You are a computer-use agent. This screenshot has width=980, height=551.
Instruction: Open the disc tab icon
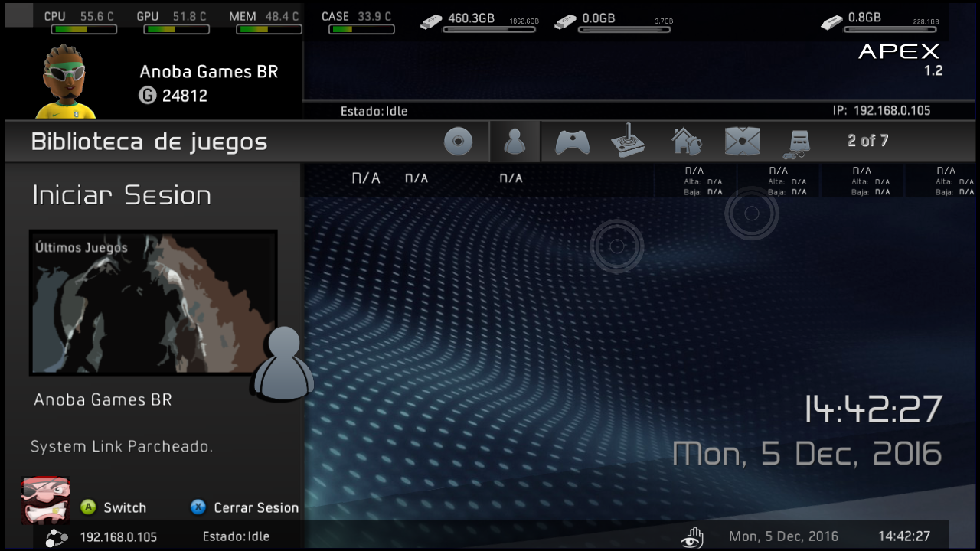pyautogui.click(x=458, y=142)
